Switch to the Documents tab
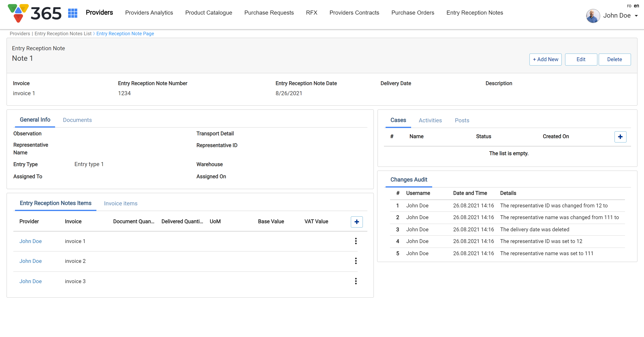Image resolution: width=644 pixels, height=337 pixels. click(x=77, y=120)
